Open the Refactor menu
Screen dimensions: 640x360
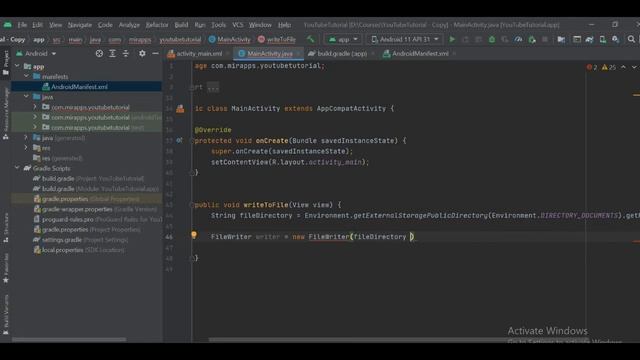[157, 25]
